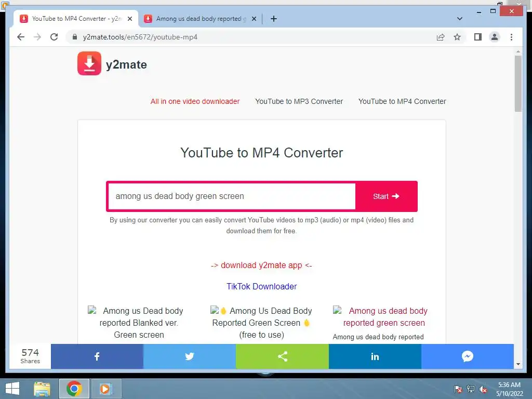Click the address bar URL

pos(140,37)
